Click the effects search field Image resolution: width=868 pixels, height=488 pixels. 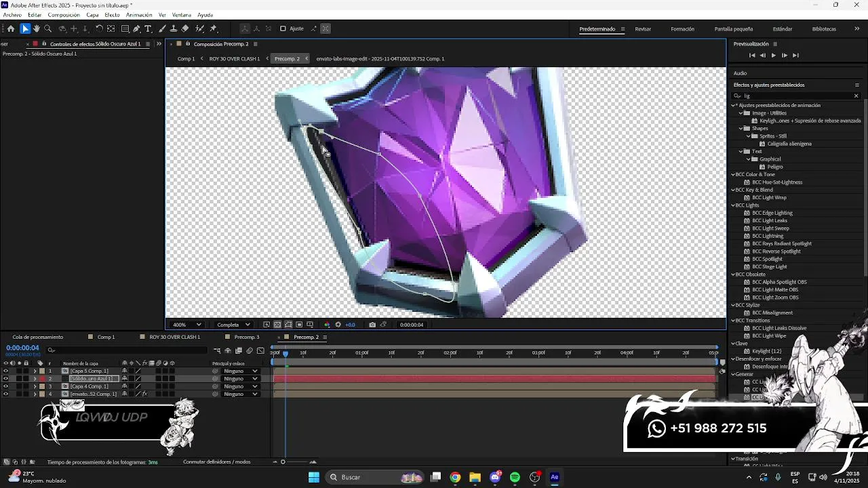coord(796,96)
